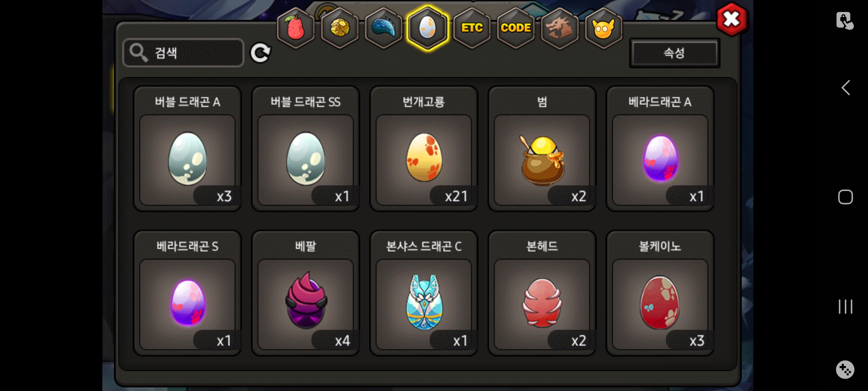The image size is (868, 391).
Task: Select the 범 honey pot item
Action: point(542,148)
